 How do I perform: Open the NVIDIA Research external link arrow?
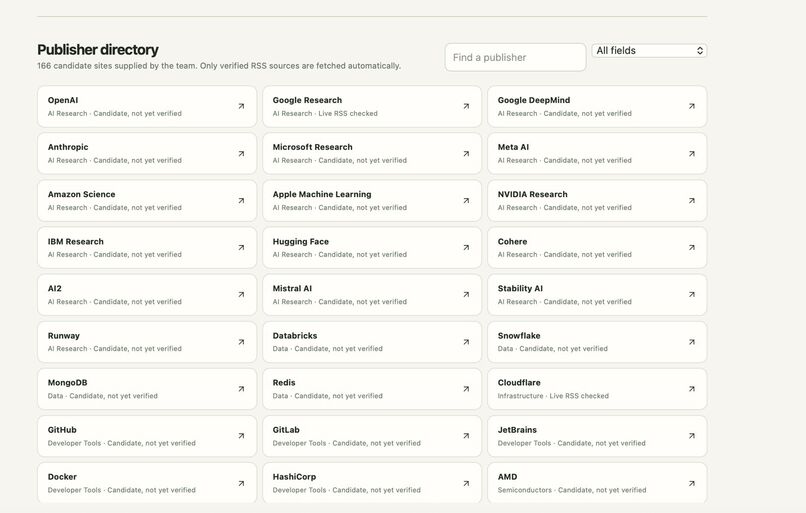tap(692, 200)
